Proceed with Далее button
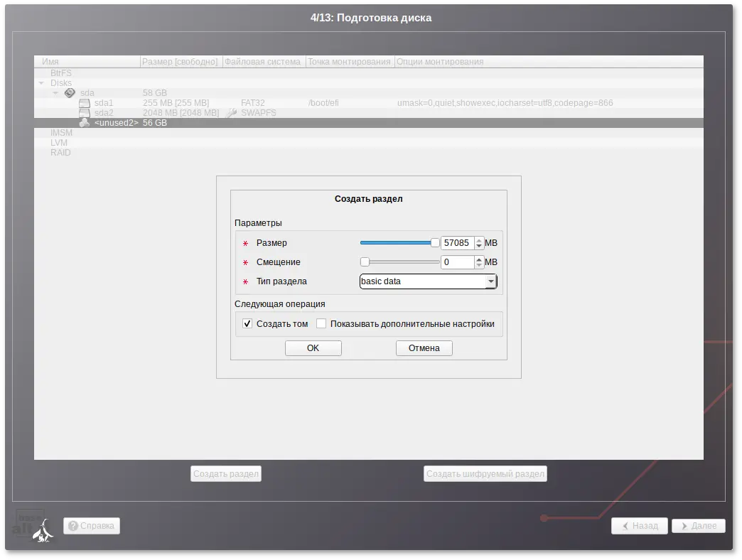This screenshot has width=742, height=560. coord(699,525)
